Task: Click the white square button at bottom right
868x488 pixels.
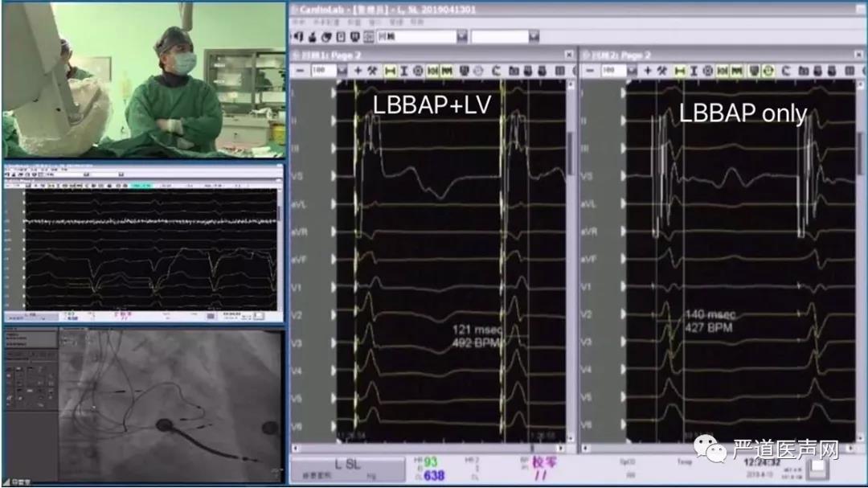Action: 821,470
